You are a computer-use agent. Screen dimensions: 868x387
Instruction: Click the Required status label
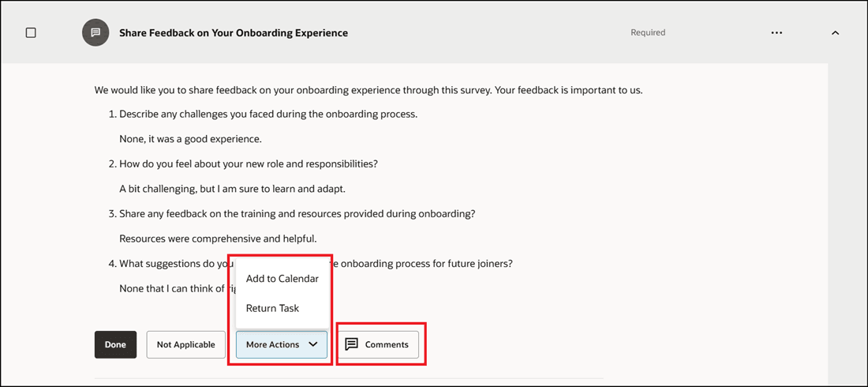point(648,32)
